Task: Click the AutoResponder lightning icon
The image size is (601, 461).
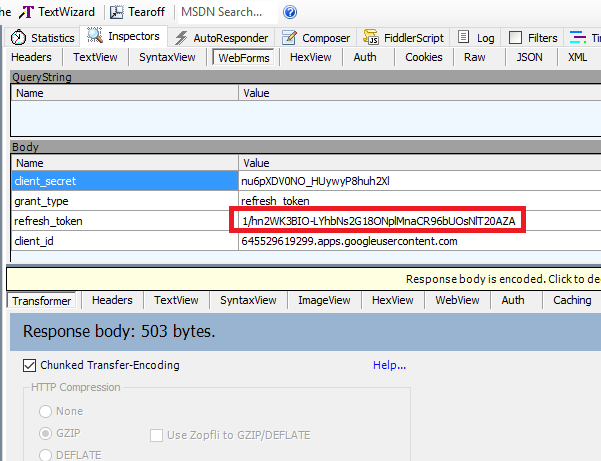Action: pyautogui.click(x=181, y=38)
